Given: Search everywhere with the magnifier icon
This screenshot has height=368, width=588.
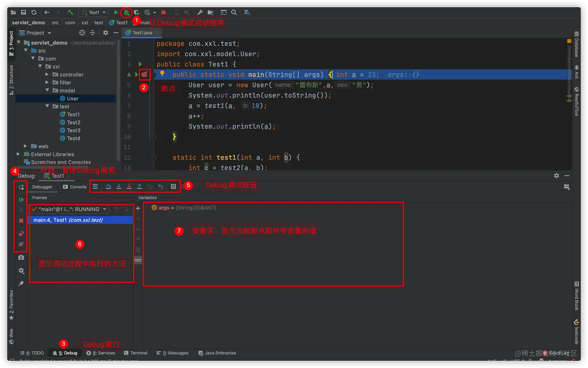Looking at the screenshot, I should pos(234,12).
